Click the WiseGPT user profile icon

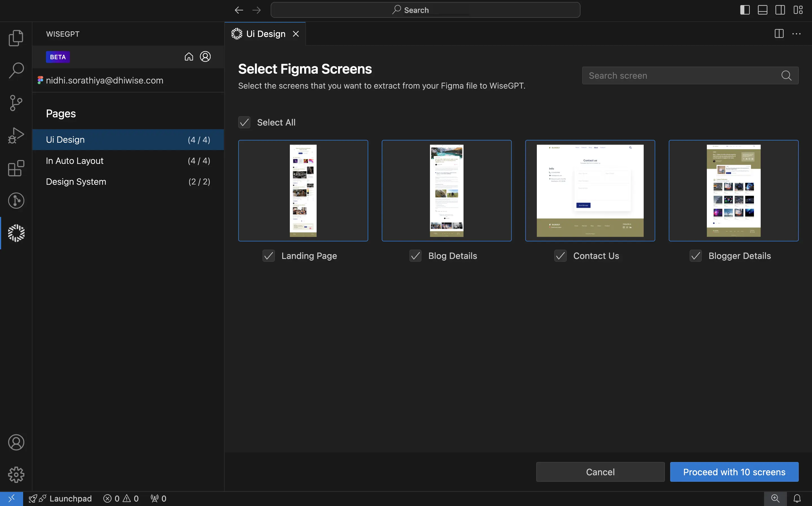[x=206, y=56]
